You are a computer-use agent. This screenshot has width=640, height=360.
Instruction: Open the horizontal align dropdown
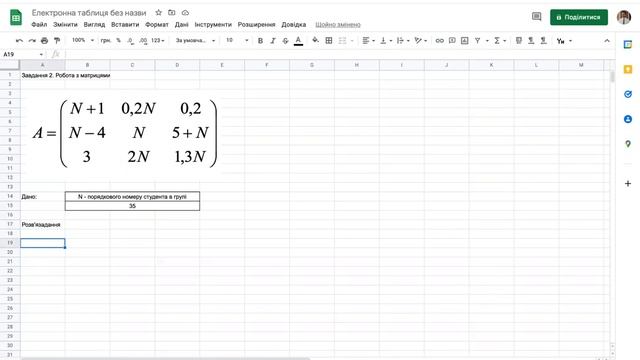click(369, 40)
